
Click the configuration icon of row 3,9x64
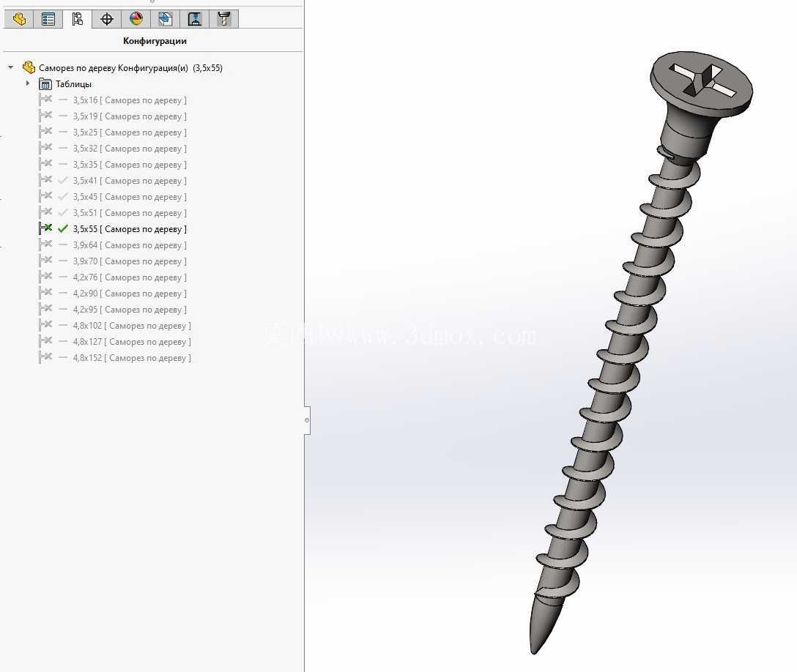pyautogui.click(x=45, y=244)
